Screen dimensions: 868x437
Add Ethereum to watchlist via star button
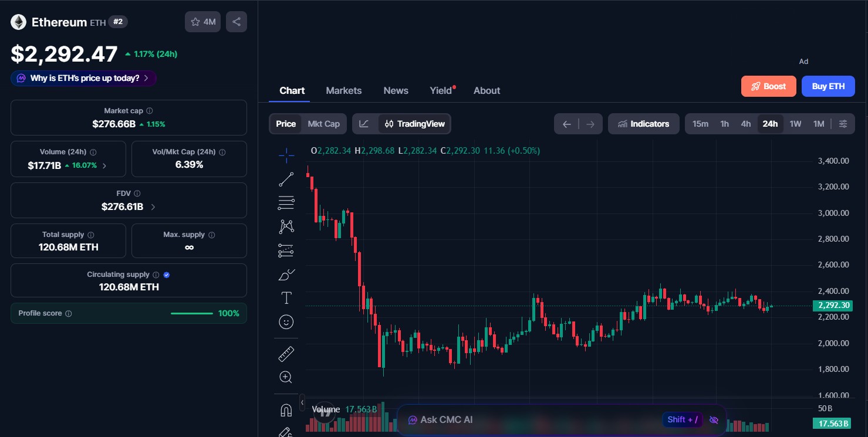point(203,22)
